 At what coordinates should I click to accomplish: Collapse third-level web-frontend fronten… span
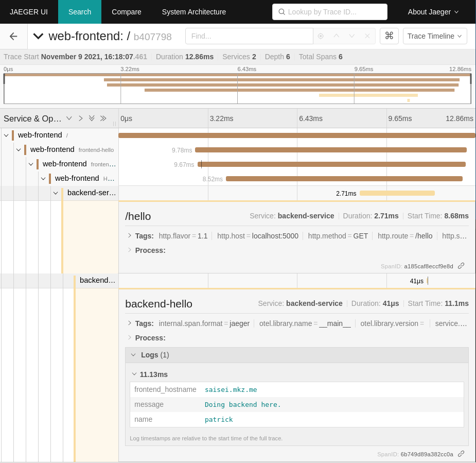tap(31, 164)
